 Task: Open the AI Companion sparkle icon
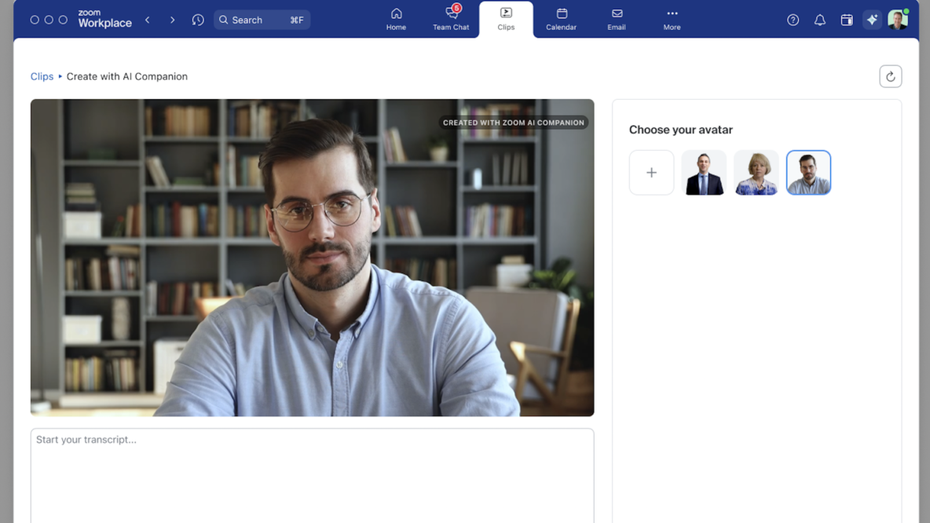click(x=872, y=20)
